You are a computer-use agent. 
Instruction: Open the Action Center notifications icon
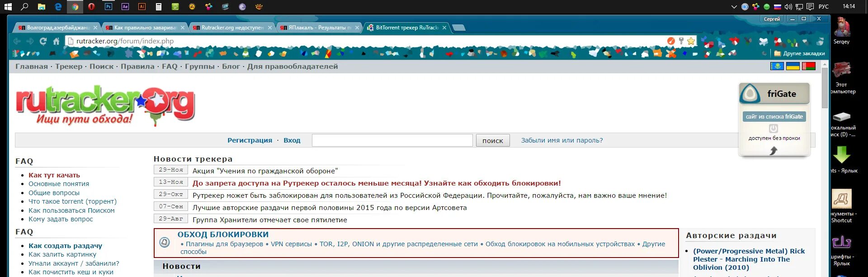coord(810,7)
